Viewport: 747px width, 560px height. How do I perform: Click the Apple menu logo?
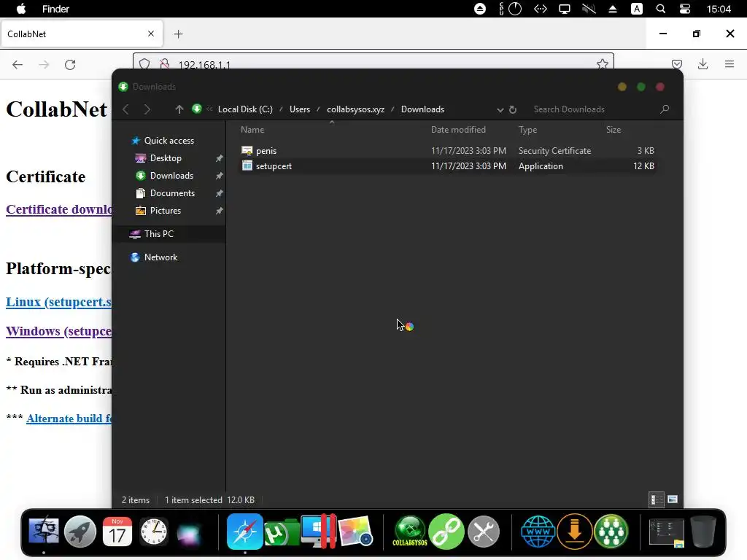click(21, 9)
